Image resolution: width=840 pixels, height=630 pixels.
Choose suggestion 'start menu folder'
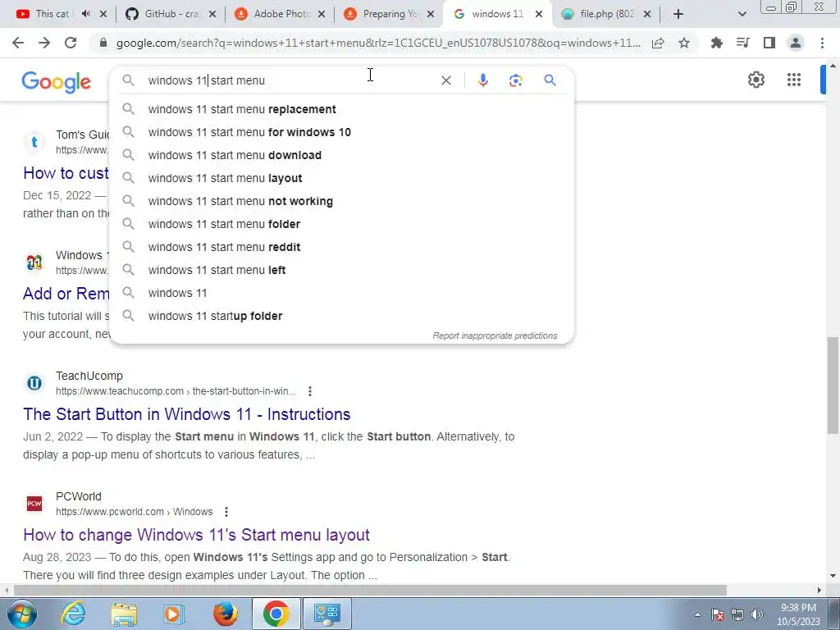tap(341, 225)
